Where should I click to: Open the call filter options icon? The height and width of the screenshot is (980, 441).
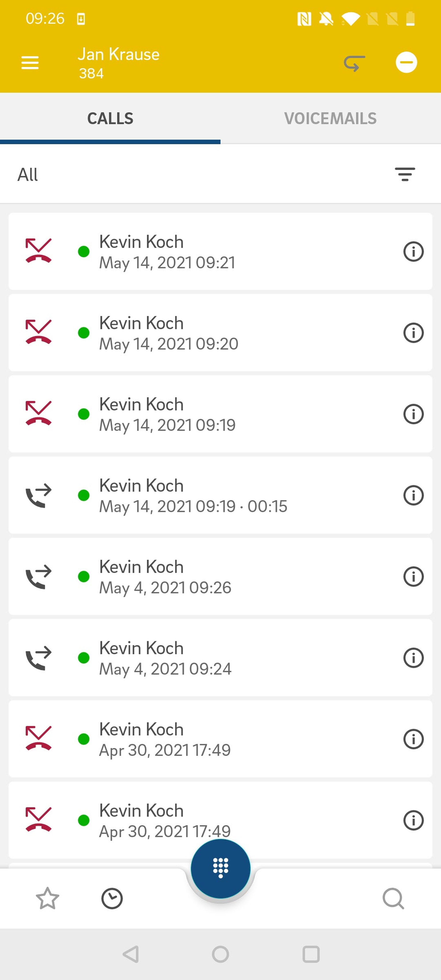click(404, 175)
